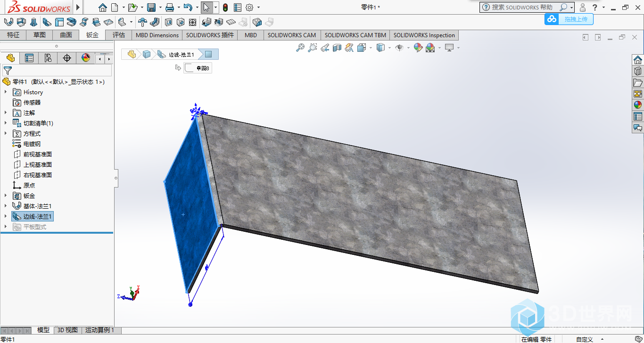Screen dimensions: 644x343
Task: Click Edit Appearance color ball icon
Action: (x=418, y=48)
